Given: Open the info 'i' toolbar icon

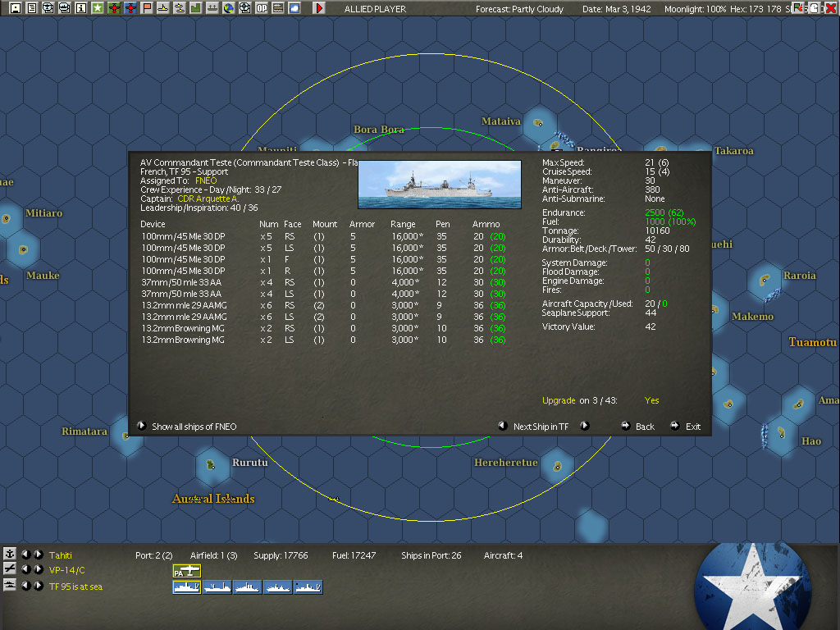Looking at the screenshot, I should pyautogui.click(x=81, y=8).
